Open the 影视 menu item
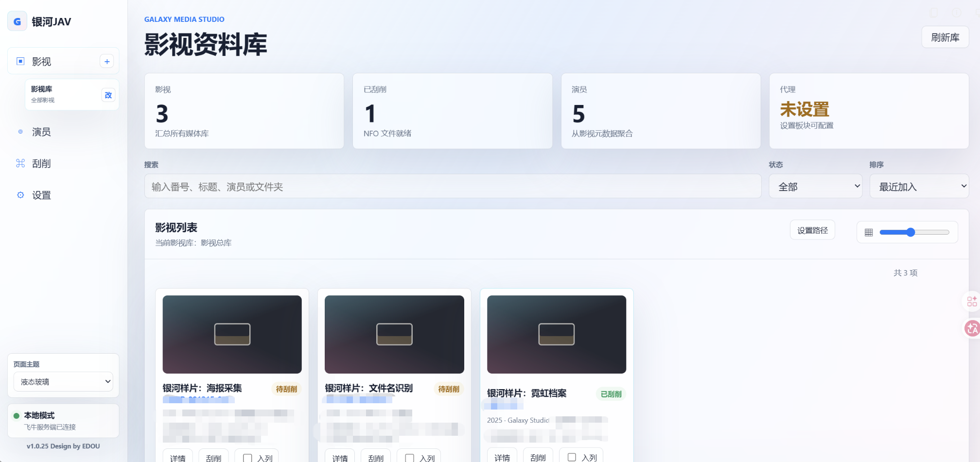 (x=63, y=61)
